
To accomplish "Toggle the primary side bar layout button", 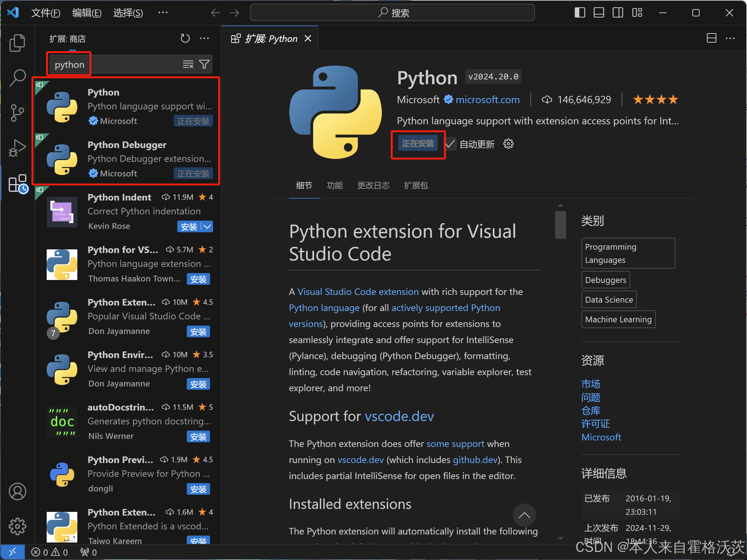I will pyautogui.click(x=580, y=13).
